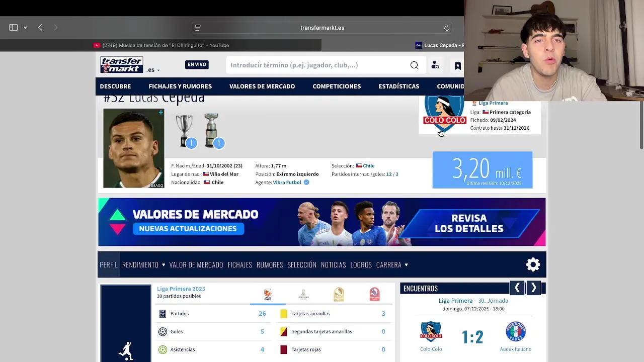Click the transfermarkt.es address field
This screenshot has height=362, width=644.
(x=322, y=28)
